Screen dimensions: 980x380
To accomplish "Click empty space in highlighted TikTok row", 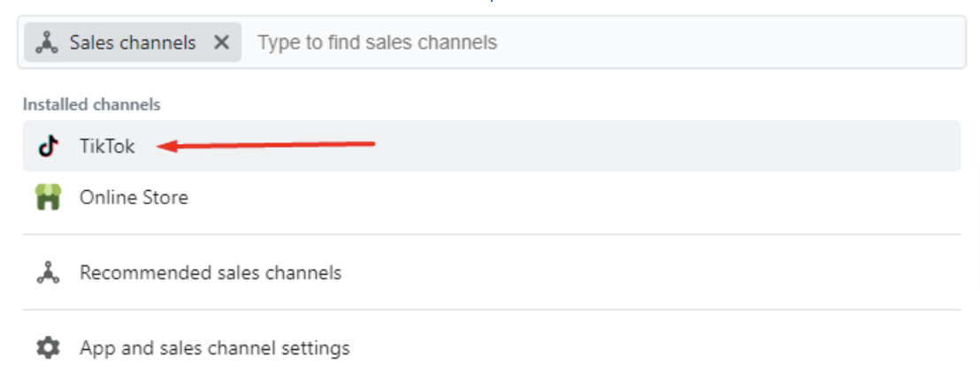I will pyautogui.click(x=656, y=146).
